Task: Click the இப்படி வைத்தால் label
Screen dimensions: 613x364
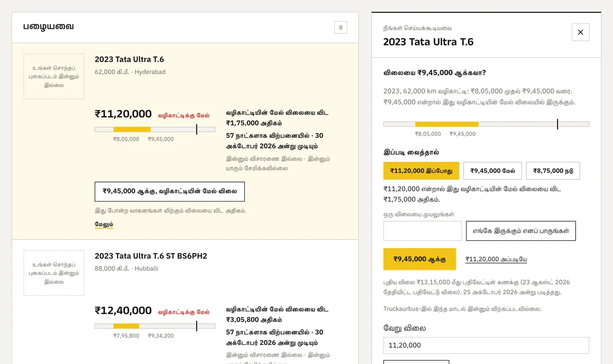Action: tap(411, 152)
